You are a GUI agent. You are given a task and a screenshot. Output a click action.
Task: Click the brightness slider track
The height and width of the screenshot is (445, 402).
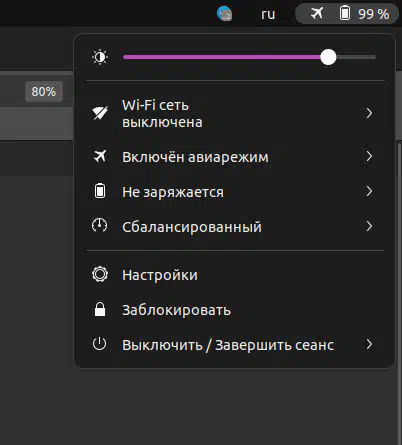coord(249,57)
